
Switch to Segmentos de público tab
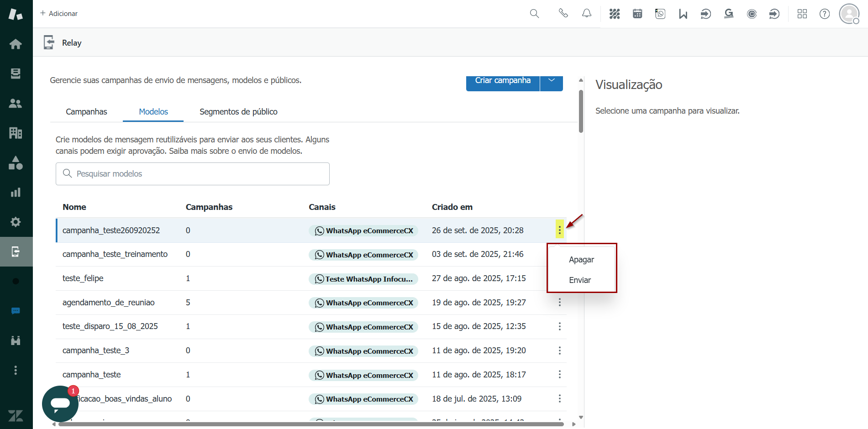238,112
